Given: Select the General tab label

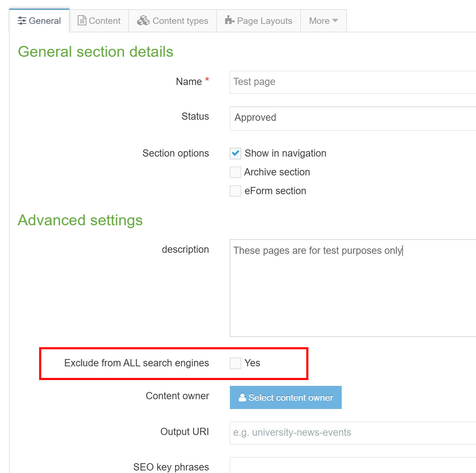Looking at the screenshot, I should [x=45, y=21].
